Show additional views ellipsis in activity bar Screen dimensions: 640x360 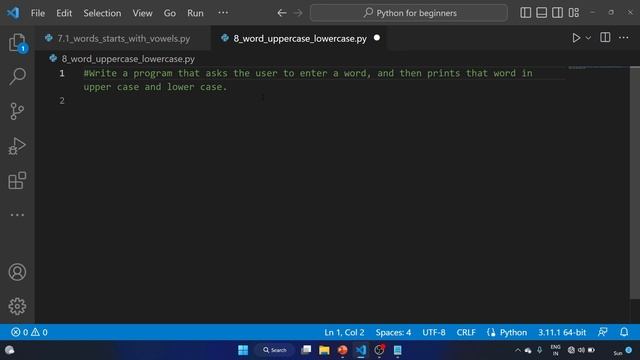[x=17, y=215]
